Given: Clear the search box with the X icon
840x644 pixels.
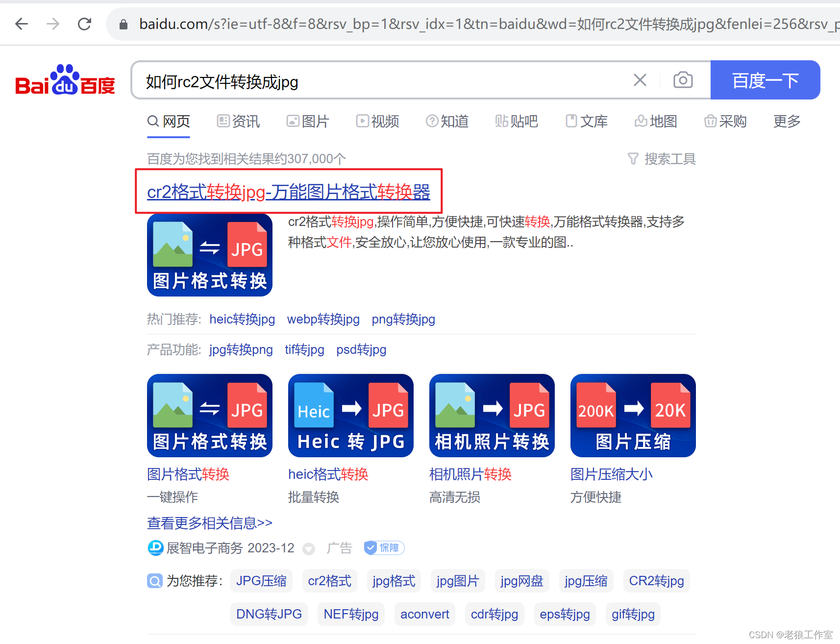Looking at the screenshot, I should pyautogui.click(x=640, y=80).
